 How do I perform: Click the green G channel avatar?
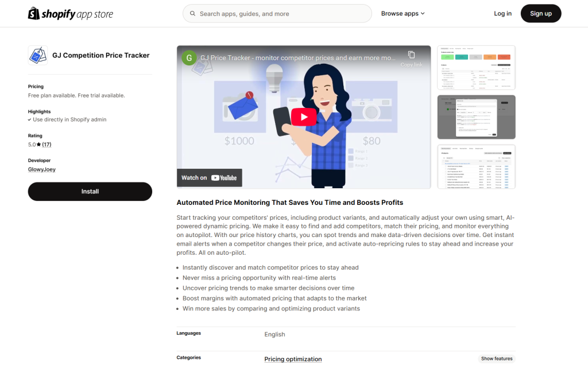(189, 58)
